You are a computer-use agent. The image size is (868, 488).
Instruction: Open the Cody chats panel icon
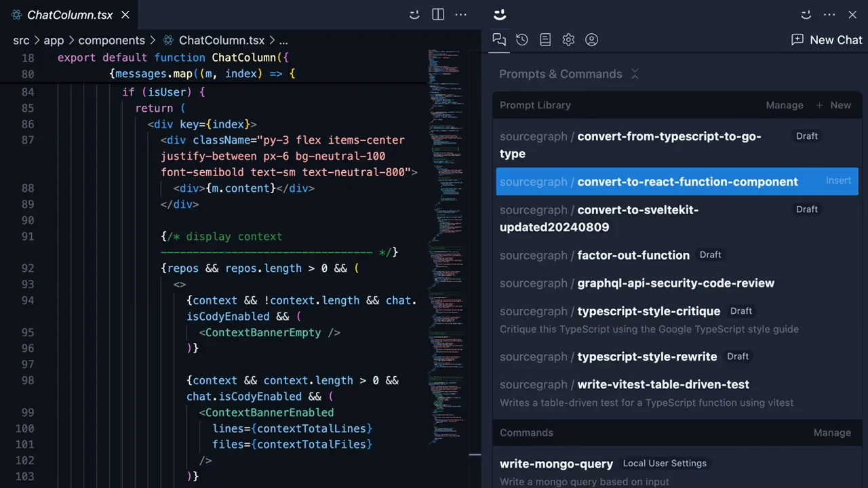pyautogui.click(x=499, y=39)
